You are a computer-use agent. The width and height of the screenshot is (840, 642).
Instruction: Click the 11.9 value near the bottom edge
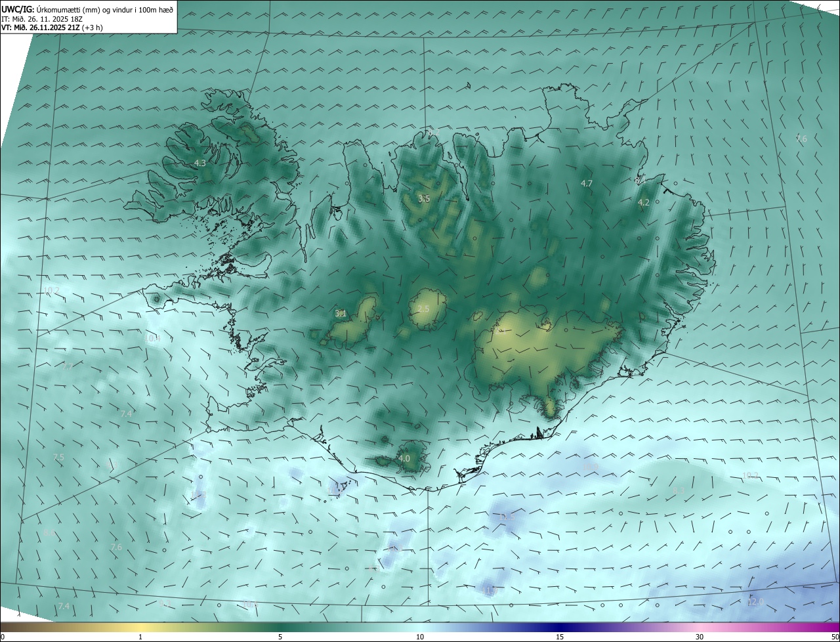(x=491, y=591)
